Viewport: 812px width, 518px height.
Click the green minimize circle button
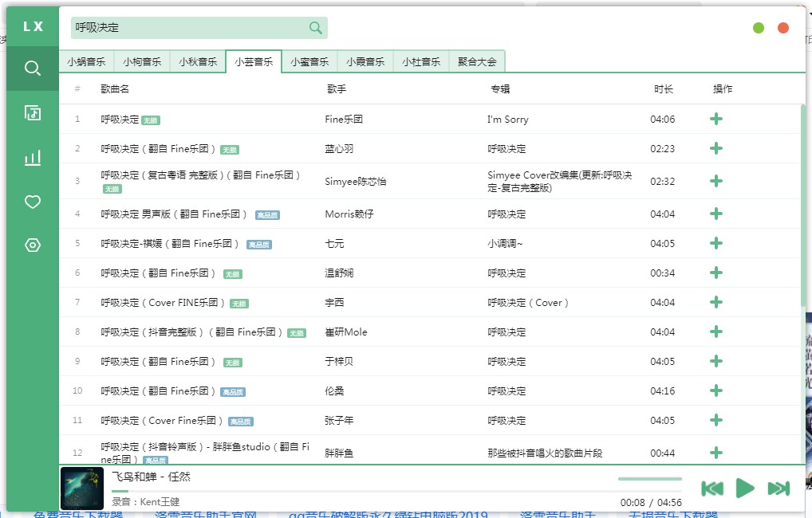758,28
